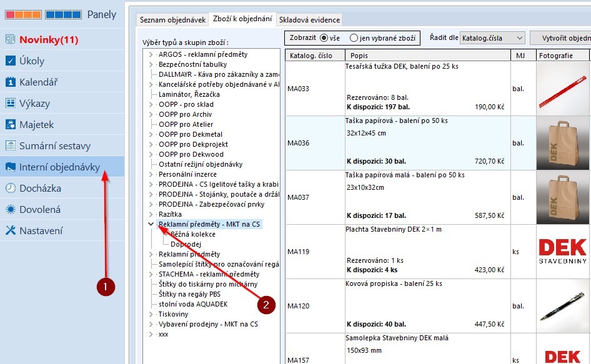Open the MA119 DEK Stavebniny logo photo
Image resolution: width=591 pixels, height=364 pixels.
[x=562, y=252]
